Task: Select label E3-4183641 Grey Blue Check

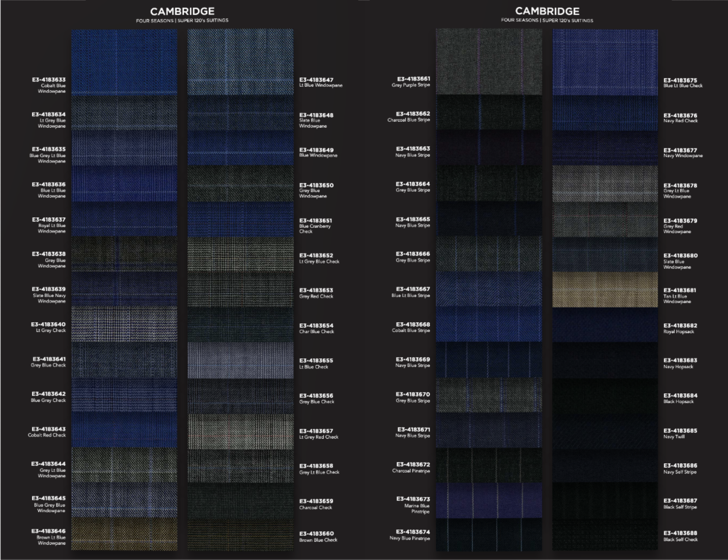Action: click(x=48, y=362)
